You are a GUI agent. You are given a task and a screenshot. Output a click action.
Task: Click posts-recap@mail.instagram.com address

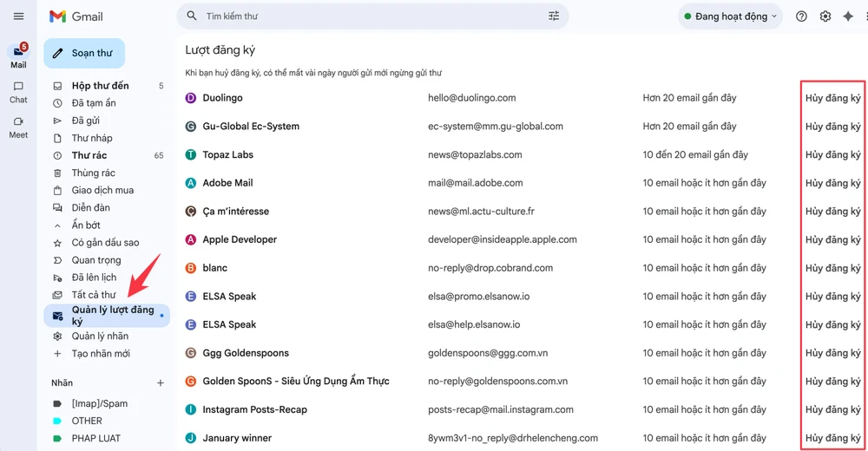501,409
